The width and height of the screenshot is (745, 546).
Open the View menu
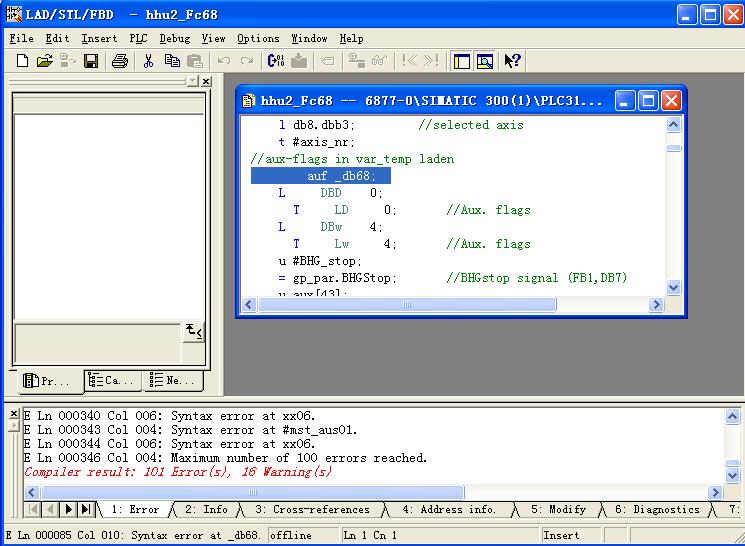point(213,38)
